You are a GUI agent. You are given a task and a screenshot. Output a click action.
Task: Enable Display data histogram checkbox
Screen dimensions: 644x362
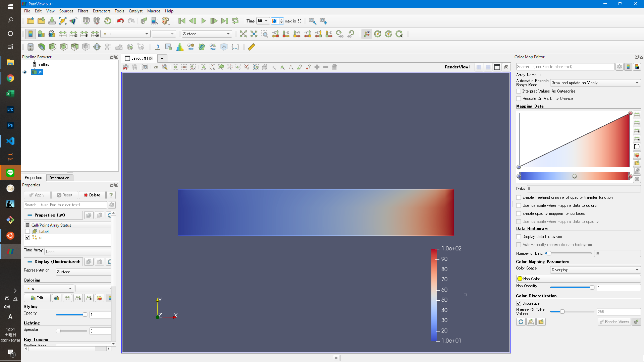coord(519,237)
